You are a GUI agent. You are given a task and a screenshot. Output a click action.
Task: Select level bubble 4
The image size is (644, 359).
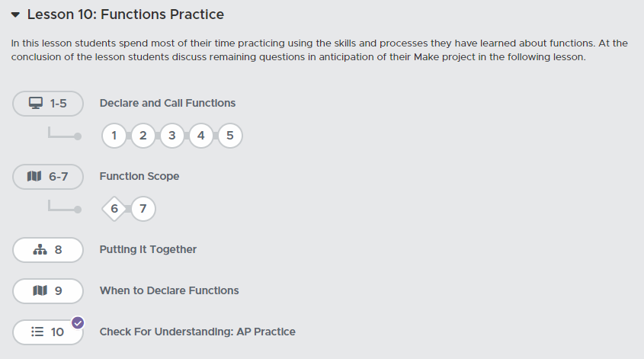tap(200, 136)
